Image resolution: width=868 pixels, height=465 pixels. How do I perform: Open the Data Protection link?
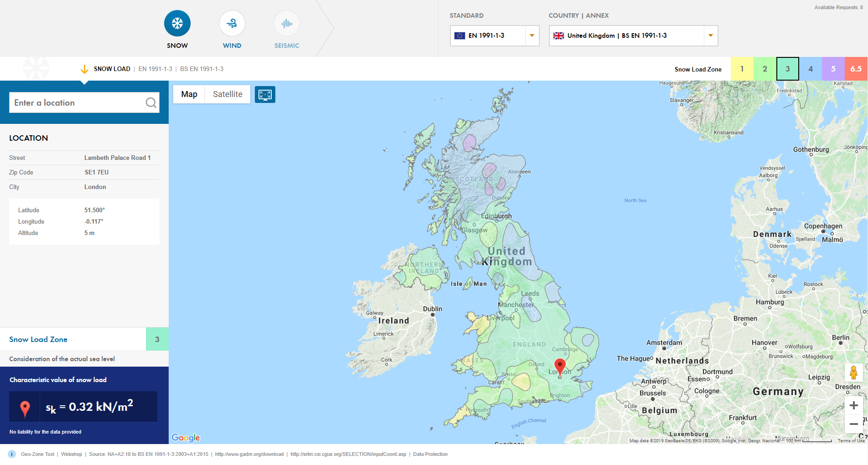tap(430, 454)
